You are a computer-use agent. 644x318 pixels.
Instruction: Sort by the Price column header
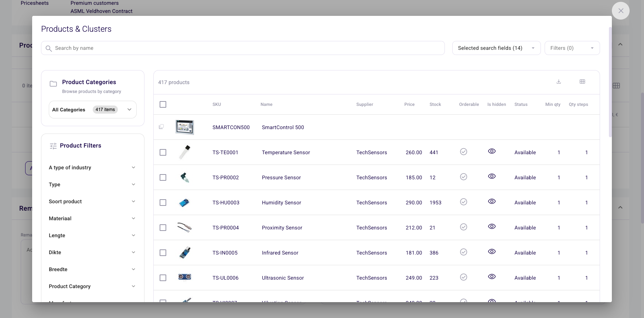[x=409, y=104]
